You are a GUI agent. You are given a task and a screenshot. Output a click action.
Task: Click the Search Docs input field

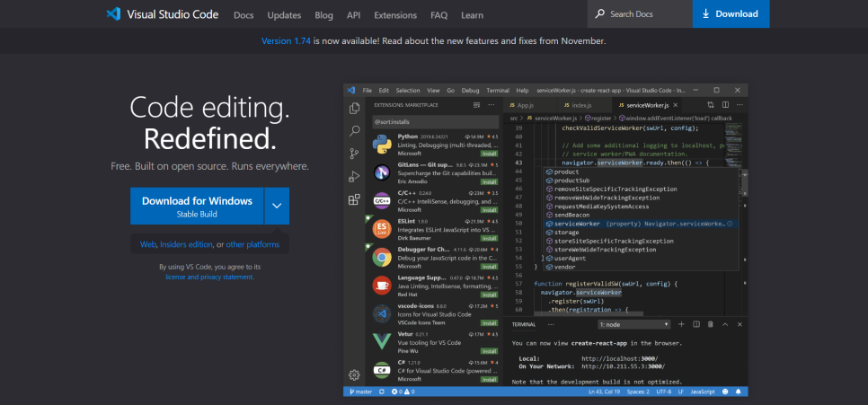point(640,13)
